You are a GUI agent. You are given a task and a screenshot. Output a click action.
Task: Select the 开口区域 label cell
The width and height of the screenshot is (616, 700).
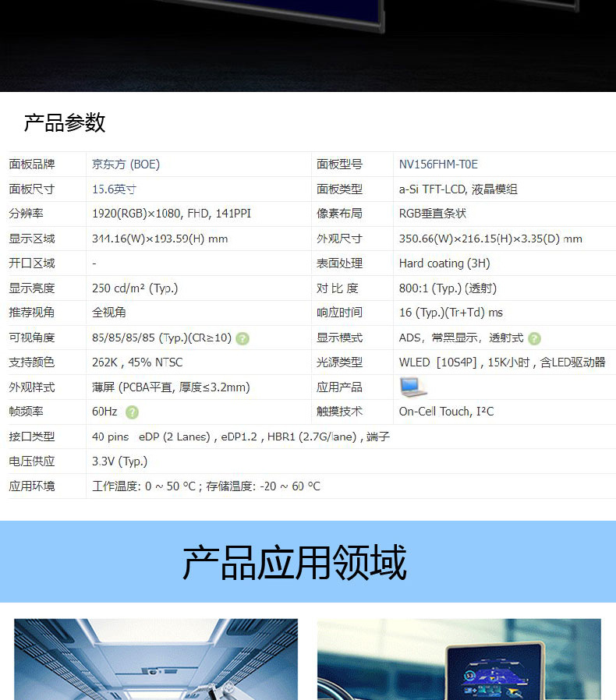coord(32,263)
